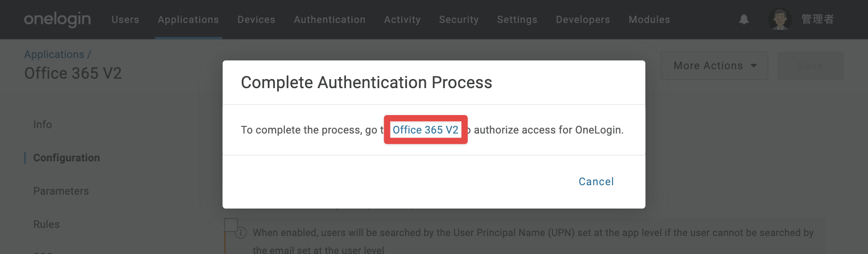Open the Settings menu
Image resolution: width=868 pixels, height=254 pixels.
[517, 19]
